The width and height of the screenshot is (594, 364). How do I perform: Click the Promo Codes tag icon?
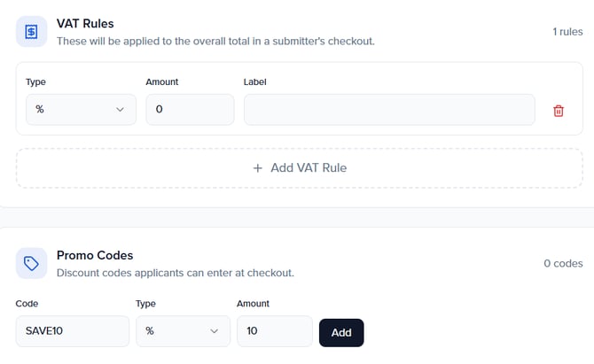pyautogui.click(x=31, y=263)
